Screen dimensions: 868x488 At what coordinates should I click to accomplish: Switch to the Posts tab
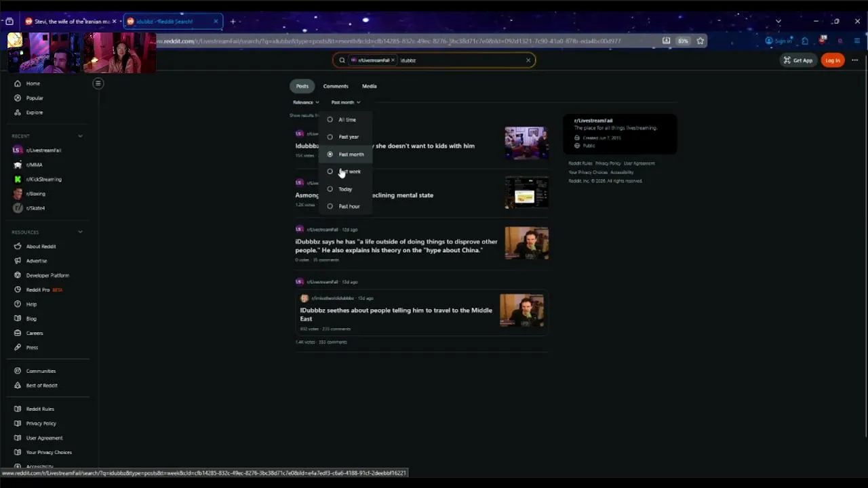(x=302, y=86)
